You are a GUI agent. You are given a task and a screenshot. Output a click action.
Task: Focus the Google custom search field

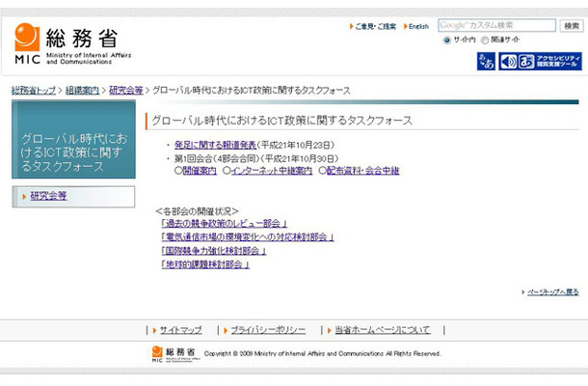point(496,25)
